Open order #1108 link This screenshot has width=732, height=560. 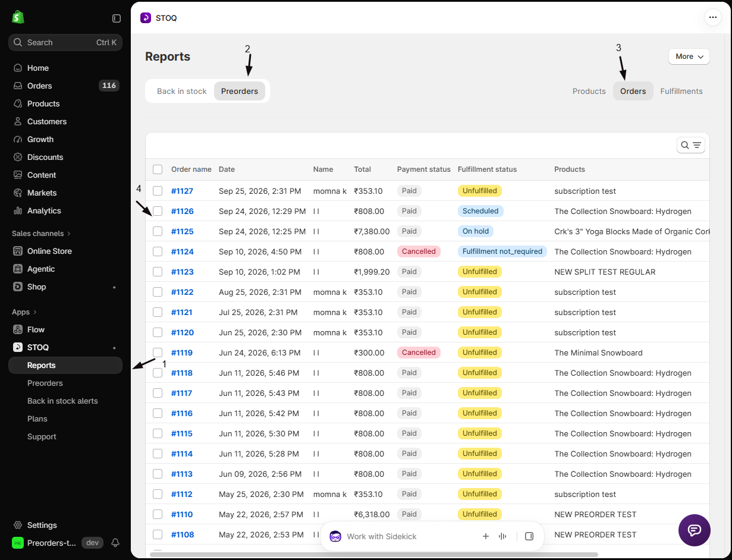pos(183,534)
